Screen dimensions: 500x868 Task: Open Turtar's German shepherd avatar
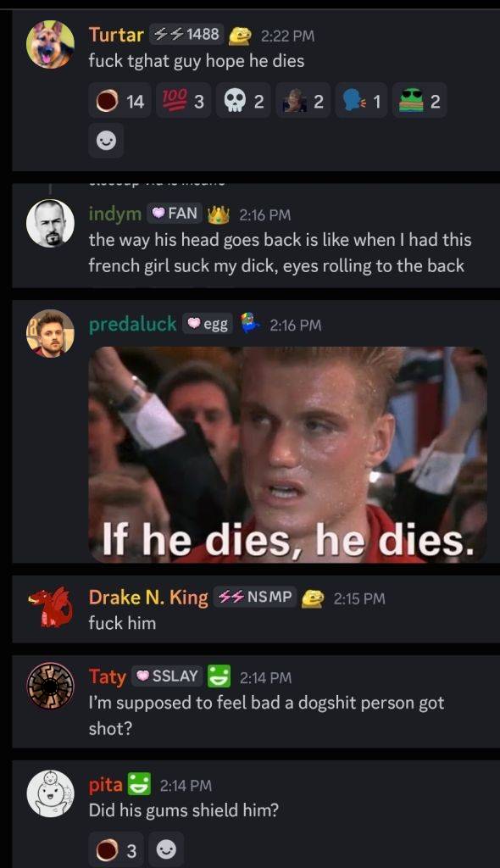50,45
